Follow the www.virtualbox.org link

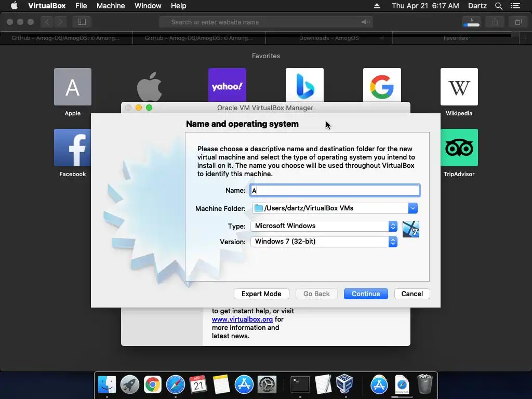242,320
